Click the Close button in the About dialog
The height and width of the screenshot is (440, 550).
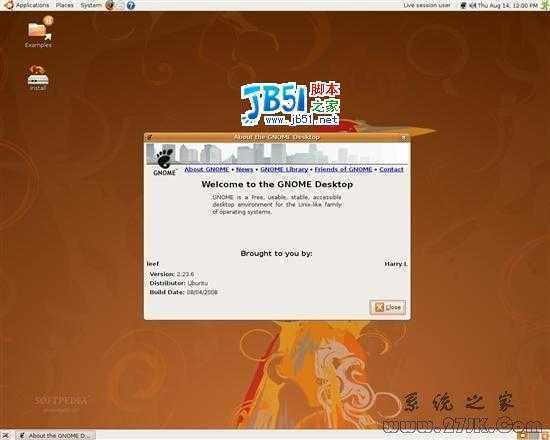tap(388, 307)
